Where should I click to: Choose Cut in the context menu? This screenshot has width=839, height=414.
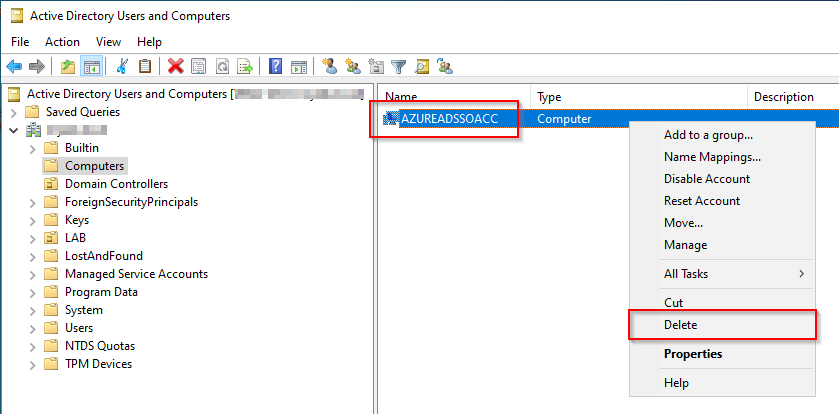tap(722, 303)
